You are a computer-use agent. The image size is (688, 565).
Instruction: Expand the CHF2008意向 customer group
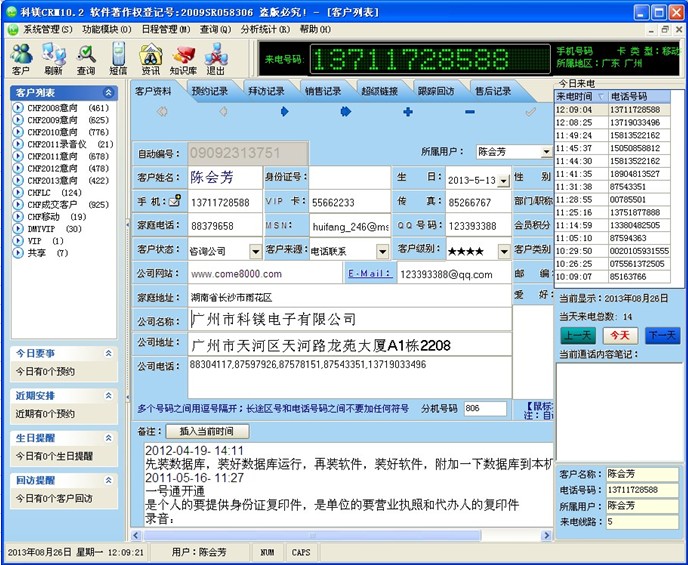[x=18, y=108]
